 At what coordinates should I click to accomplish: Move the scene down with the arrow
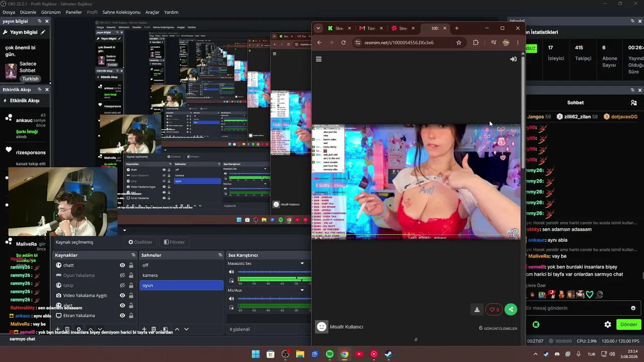coord(186,329)
